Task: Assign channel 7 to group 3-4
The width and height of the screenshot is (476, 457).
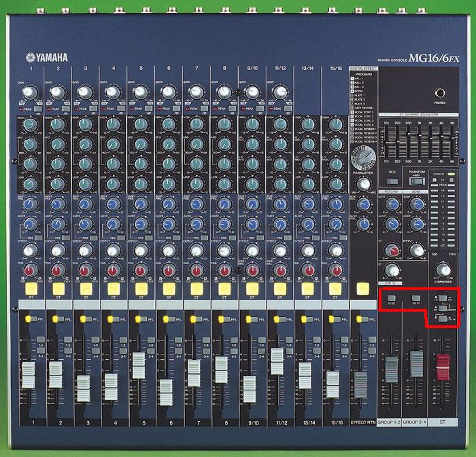Action: [x=206, y=350]
